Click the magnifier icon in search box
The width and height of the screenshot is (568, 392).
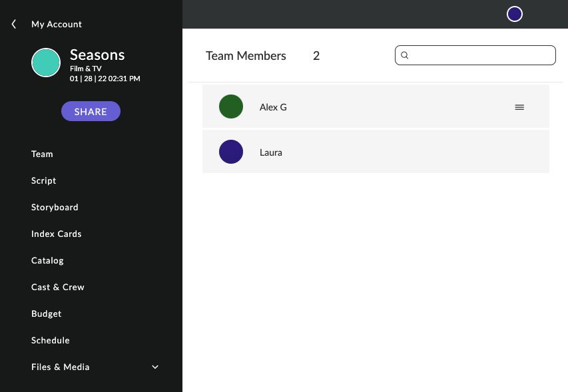click(x=405, y=55)
